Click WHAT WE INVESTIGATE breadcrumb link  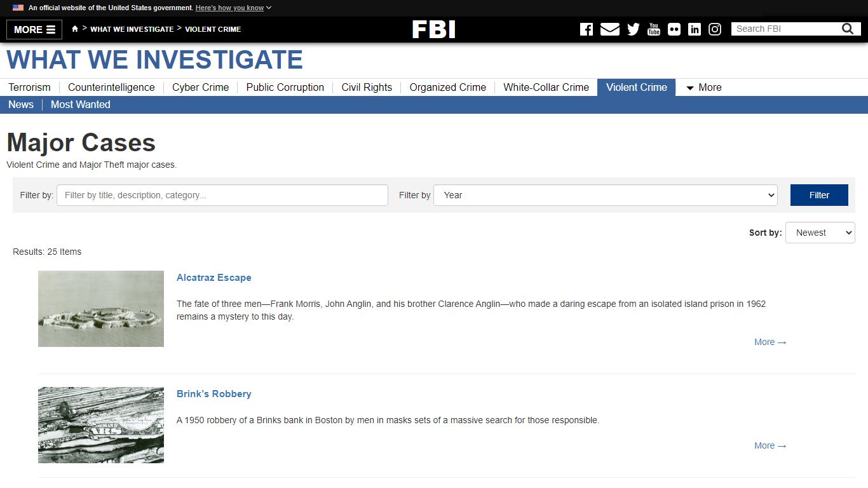point(132,29)
